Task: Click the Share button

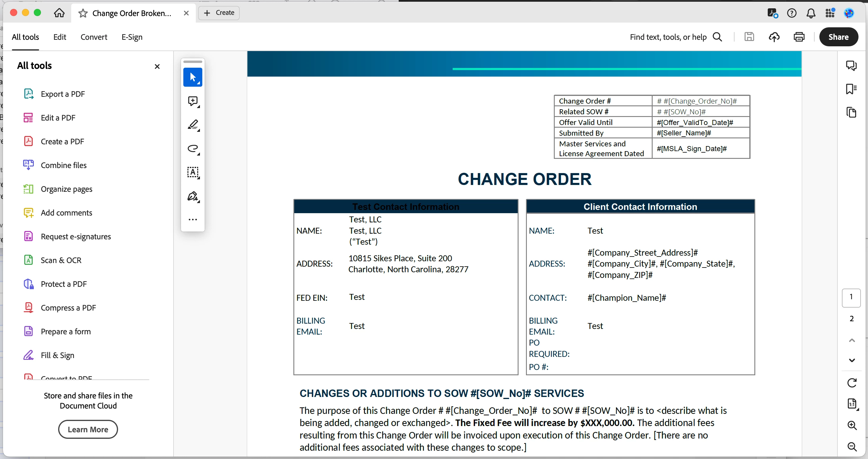Action: [838, 37]
